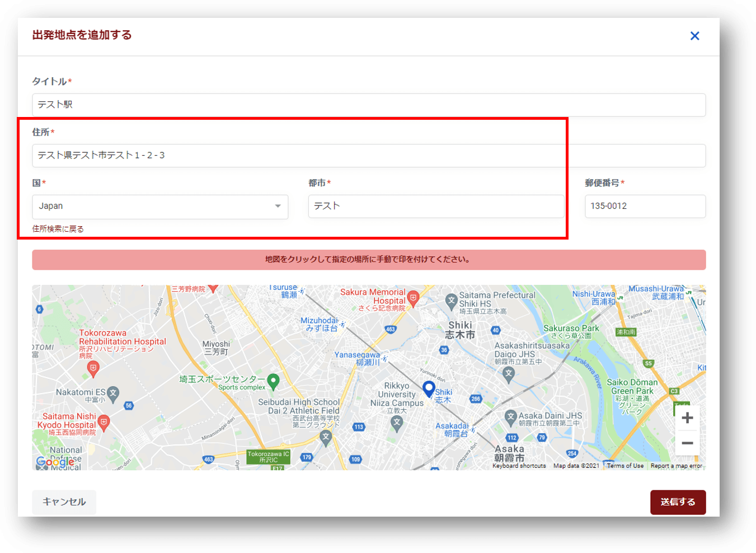756x553 pixels.
Task: Open the map Terms of Use link
Action: click(x=625, y=466)
